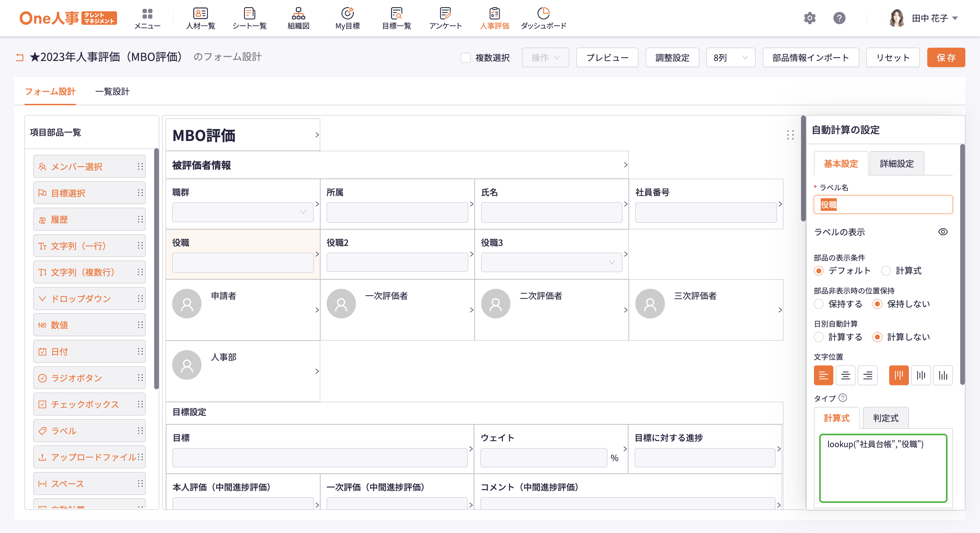Click the settings gear icon
980x533 pixels.
pyautogui.click(x=810, y=18)
